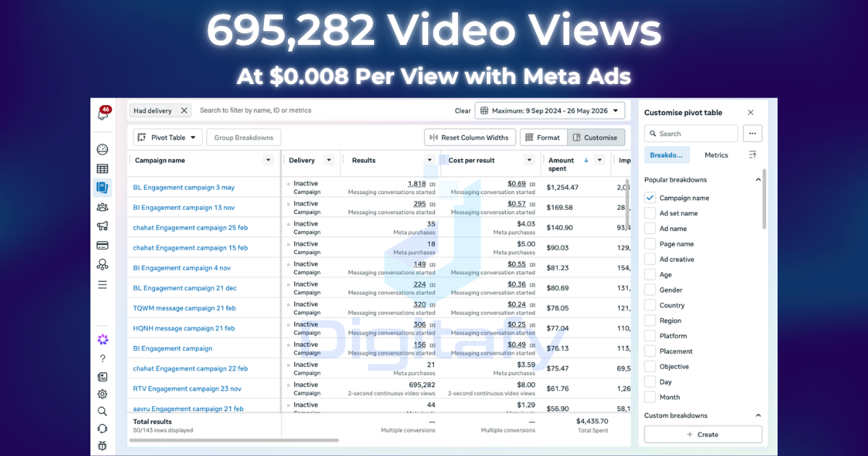Click the Create custom breakdown button

[703, 434]
